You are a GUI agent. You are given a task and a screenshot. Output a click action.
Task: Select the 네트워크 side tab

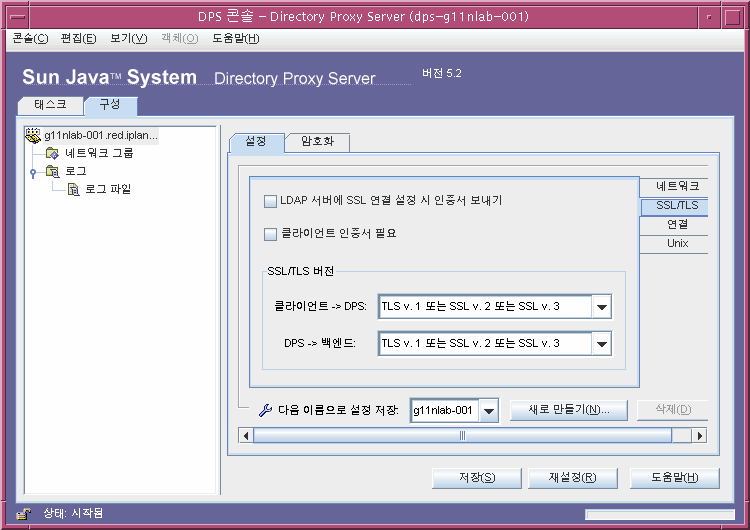[676, 187]
